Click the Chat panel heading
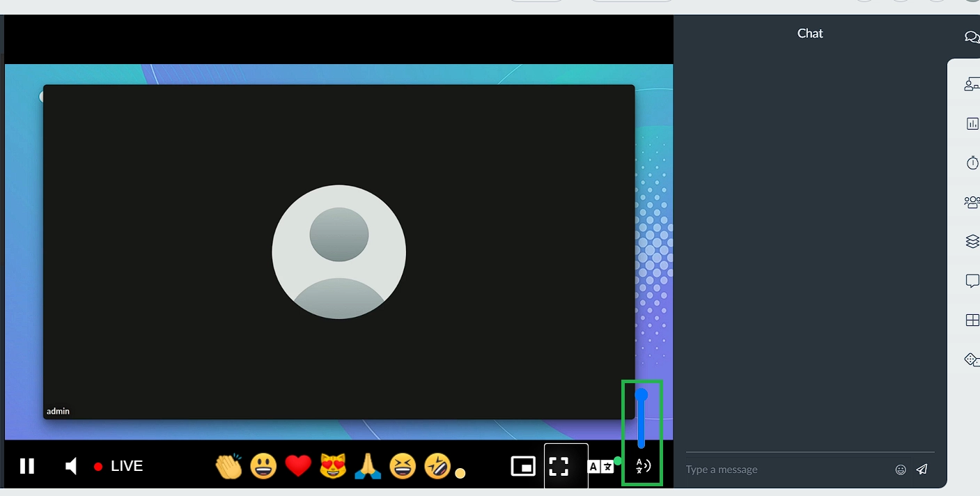Screen dimensions: 980x496 coord(810,33)
